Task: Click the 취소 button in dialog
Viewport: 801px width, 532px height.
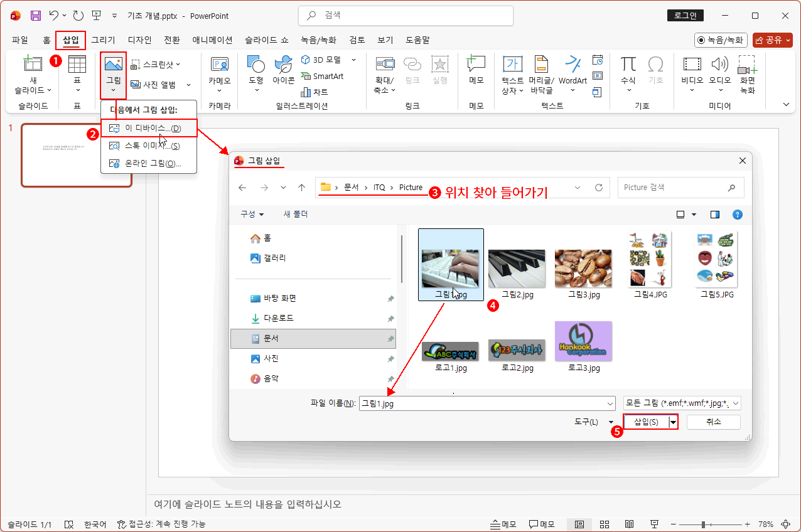Action: pyautogui.click(x=713, y=422)
